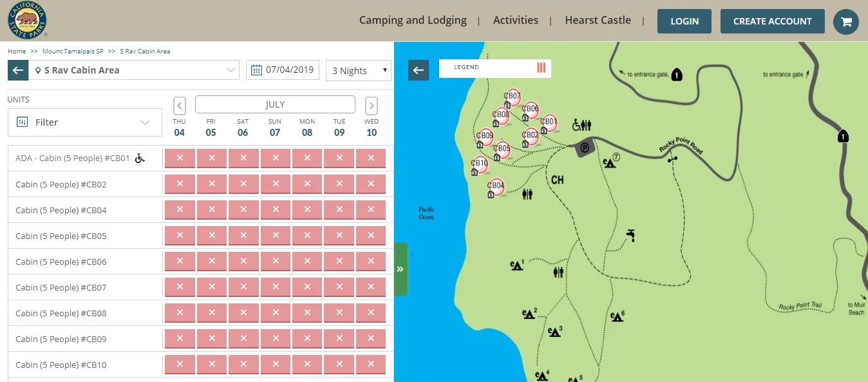Viewport: 868px width, 382px height.
Task: Click the SAT 06 date column header
Action: pos(243,128)
